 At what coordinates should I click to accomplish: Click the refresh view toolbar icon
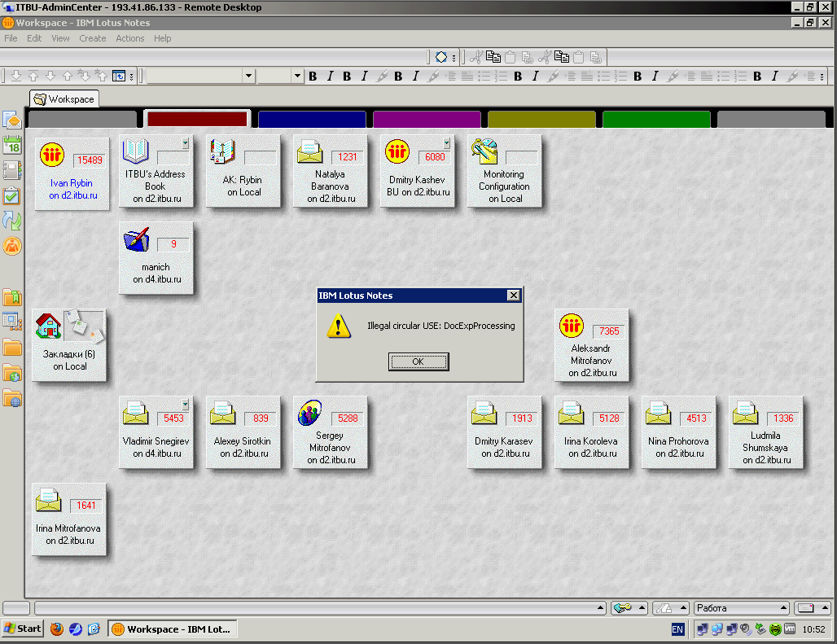[119, 77]
